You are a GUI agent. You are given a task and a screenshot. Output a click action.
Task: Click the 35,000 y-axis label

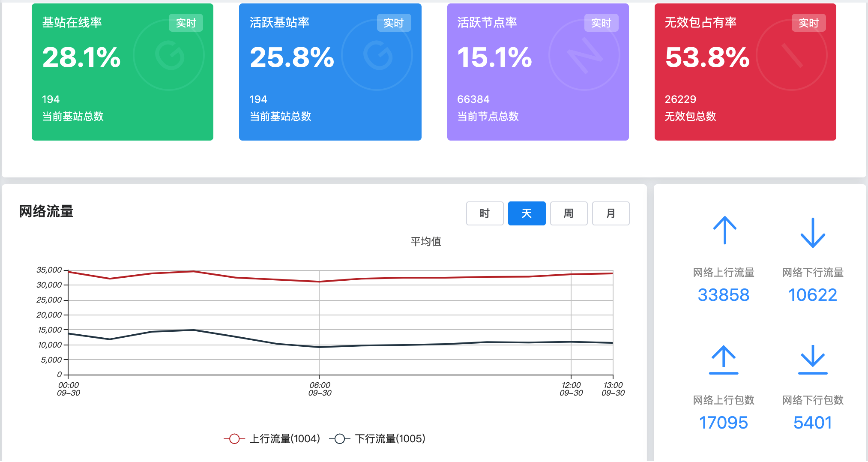[49, 270]
